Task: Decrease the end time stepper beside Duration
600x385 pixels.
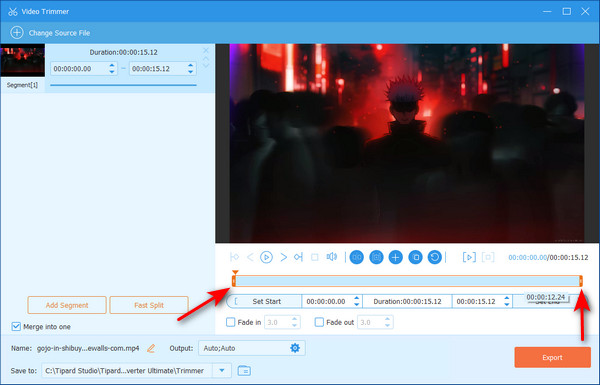Action: click(507, 304)
